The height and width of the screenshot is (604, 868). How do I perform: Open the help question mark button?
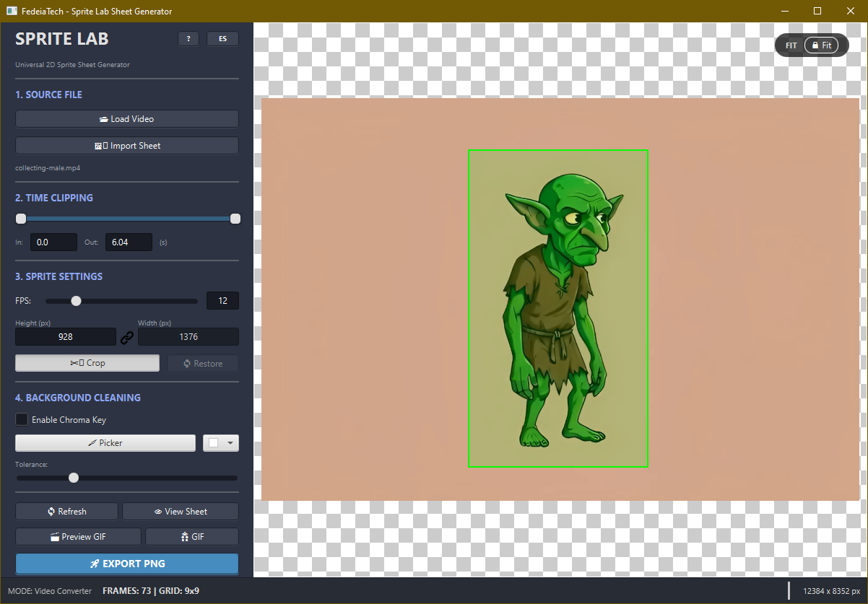pyautogui.click(x=188, y=39)
